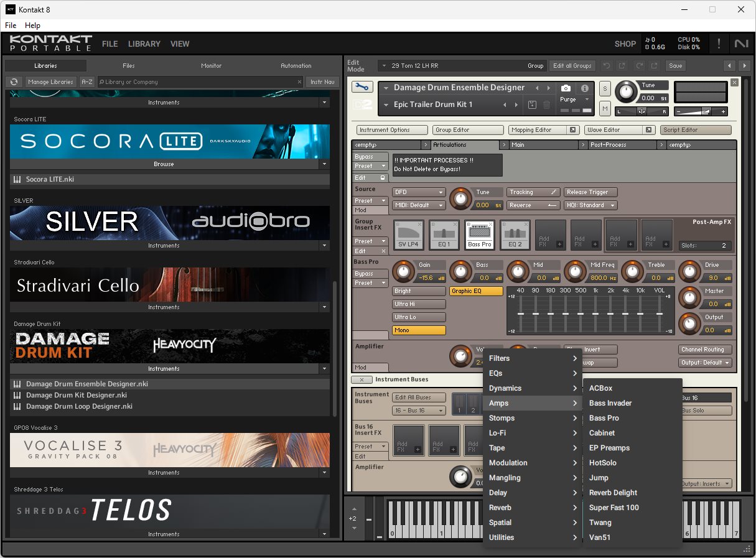Click the Manage Libraries button
The height and width of the screenshot is (558, 756).
point(51,81)
